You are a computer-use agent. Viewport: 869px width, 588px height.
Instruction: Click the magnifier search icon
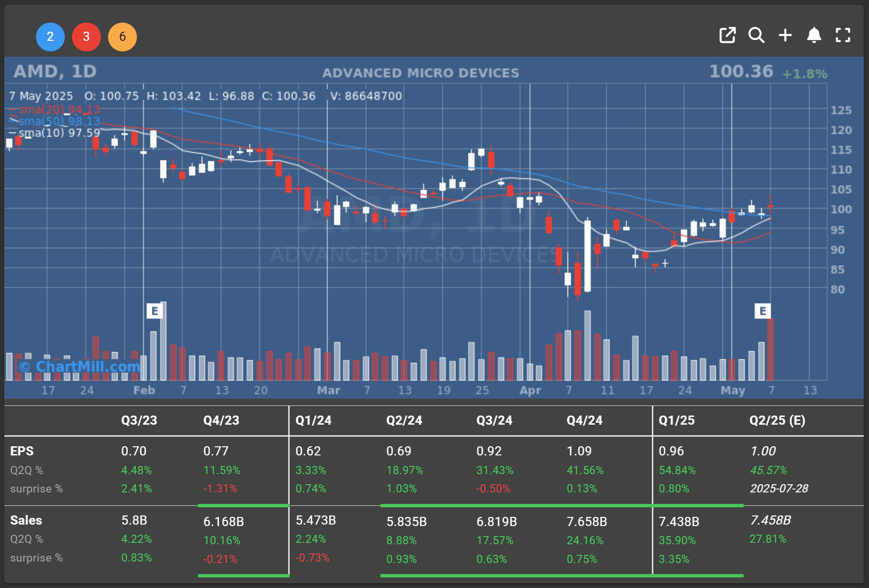click(756, 35)
